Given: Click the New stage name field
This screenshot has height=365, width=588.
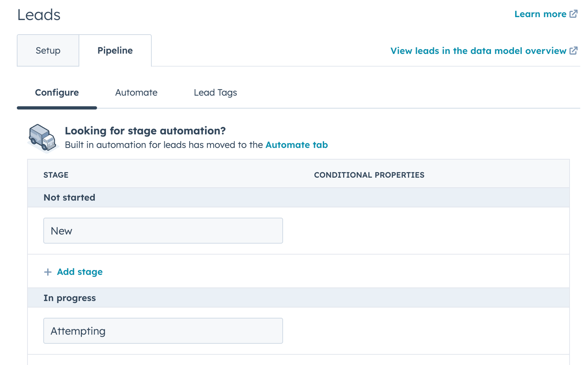Looking at the screenshot, I should [x=163, y=231].
